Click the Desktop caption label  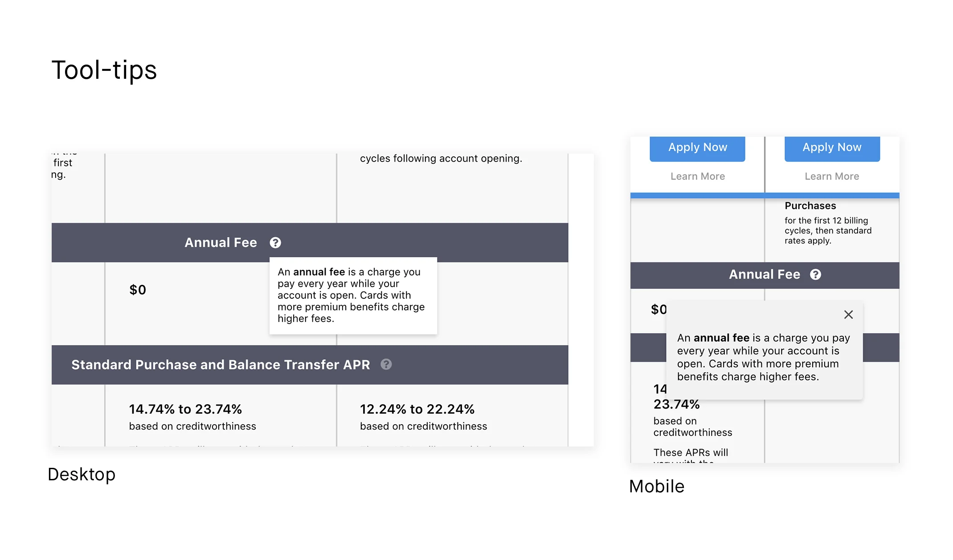(82, 475)
